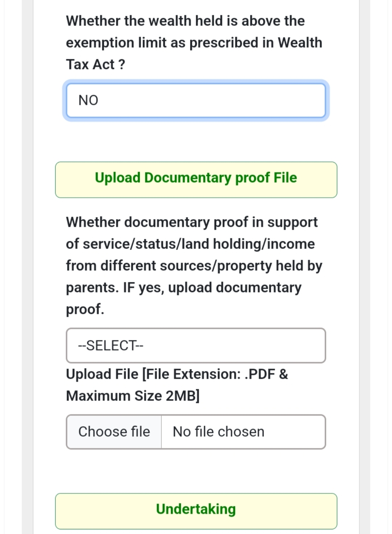
Task: Click 'from different sources/property held by' line
Action: click(194, 266)
